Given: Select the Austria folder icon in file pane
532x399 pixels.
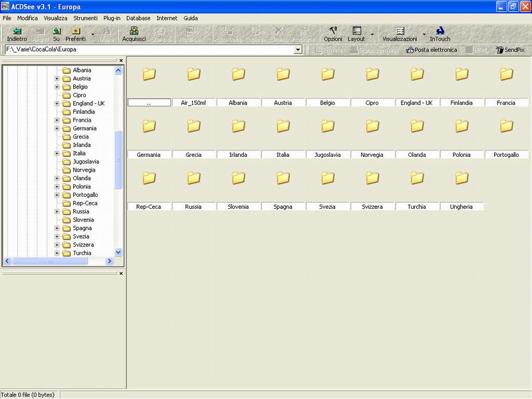Looking at the screenshot, I should tap(283, 74).
